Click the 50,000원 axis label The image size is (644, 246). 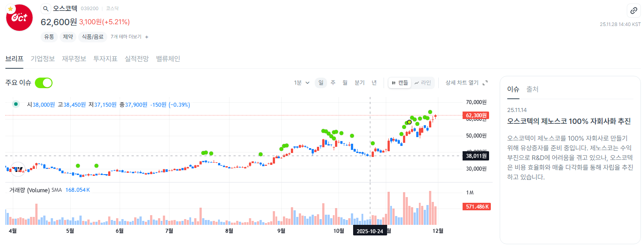476,135
